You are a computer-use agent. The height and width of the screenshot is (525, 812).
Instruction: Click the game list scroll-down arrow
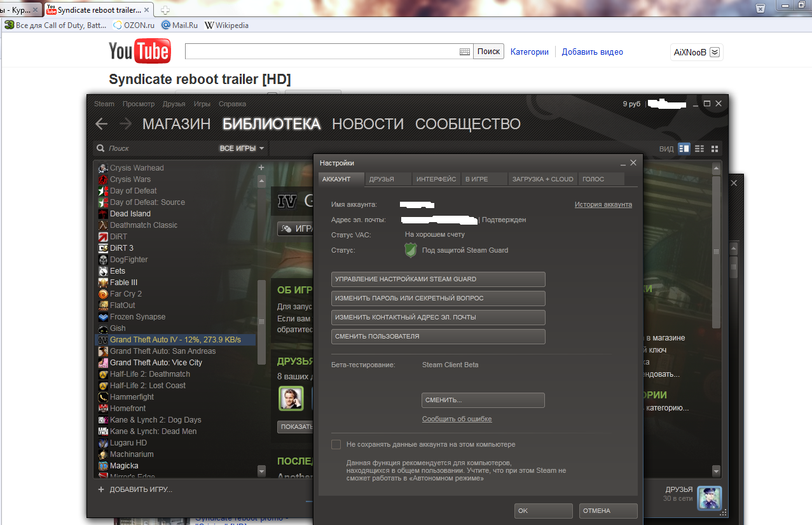(x=261, y=471)
